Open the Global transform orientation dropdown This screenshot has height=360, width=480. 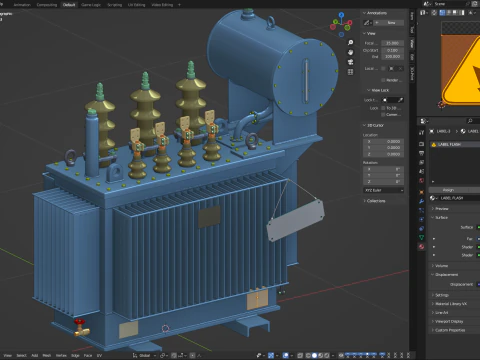[x=145, y=355]
